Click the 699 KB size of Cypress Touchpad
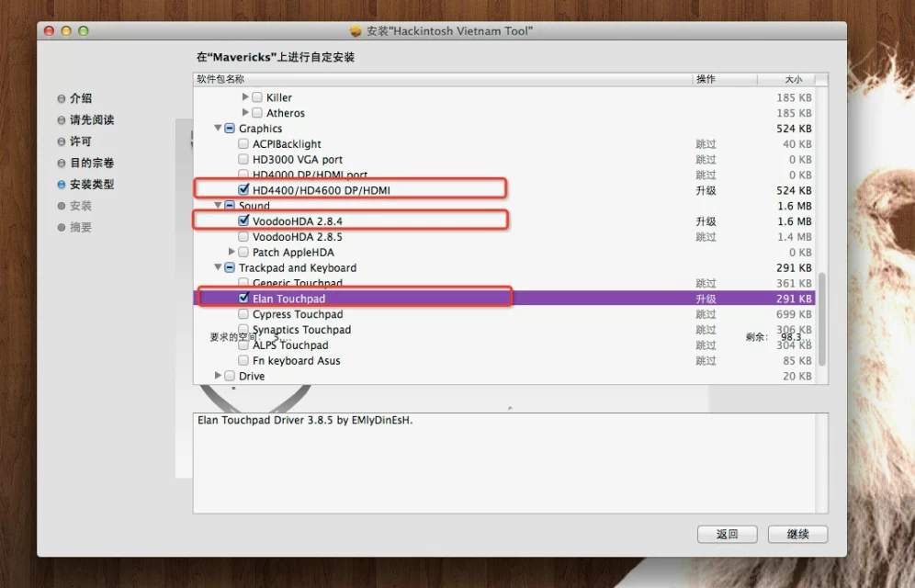Viewport: 915px width, 588px height. (794, 314)
